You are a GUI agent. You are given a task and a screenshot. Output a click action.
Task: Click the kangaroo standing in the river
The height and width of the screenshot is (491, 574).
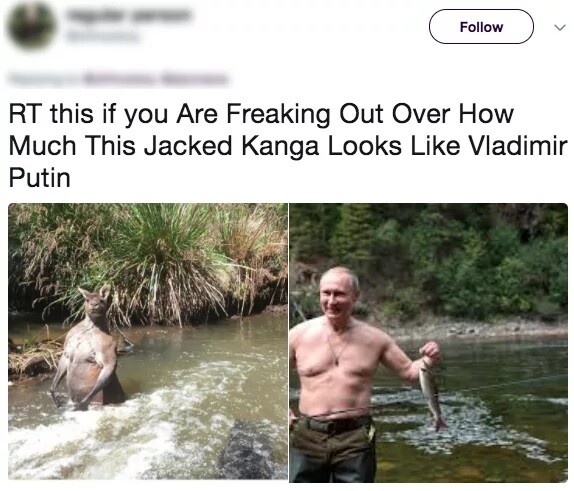(87, 348)
